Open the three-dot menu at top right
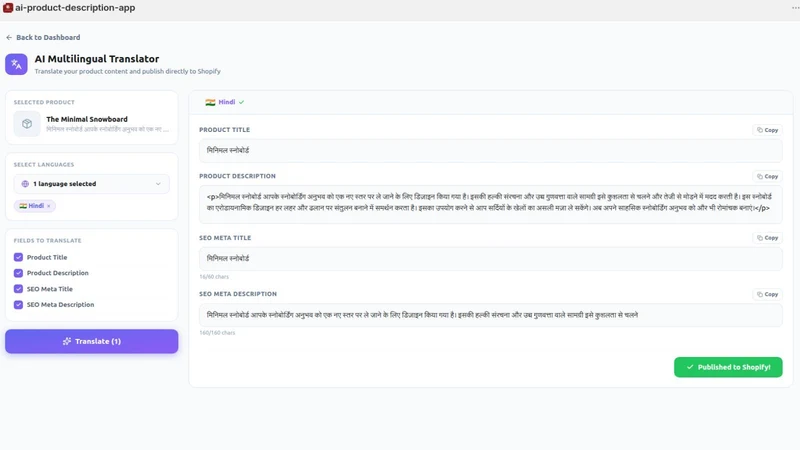Viewport: 800px width, 450px height. pos(795,8)
